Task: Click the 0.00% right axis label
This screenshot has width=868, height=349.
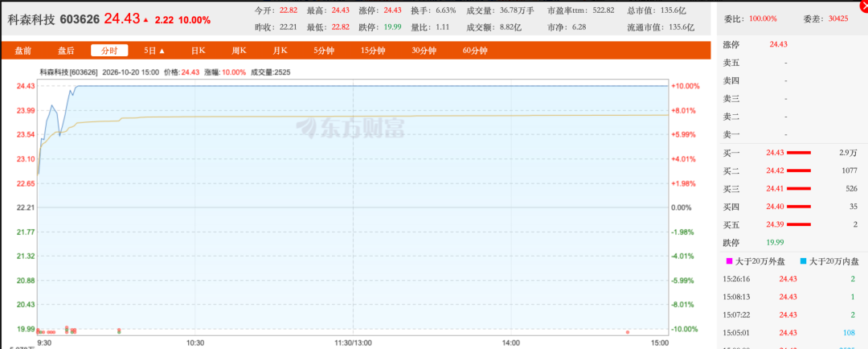Action: pyautogui.click(x=682, y=207)
